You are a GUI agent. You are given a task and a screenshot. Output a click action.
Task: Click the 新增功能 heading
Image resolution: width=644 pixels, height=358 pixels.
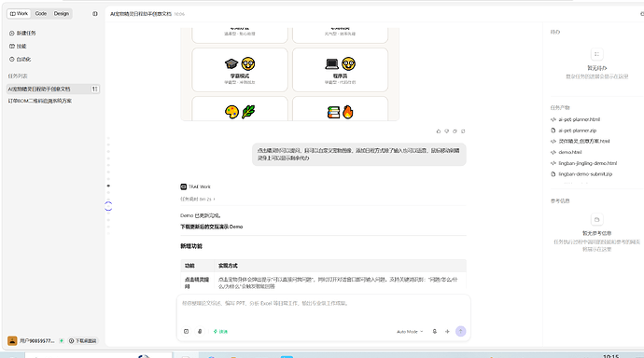click(191, 246)
